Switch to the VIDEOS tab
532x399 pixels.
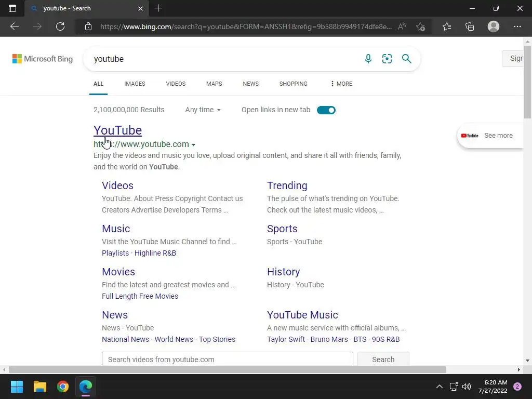click(x=176, y=84)
